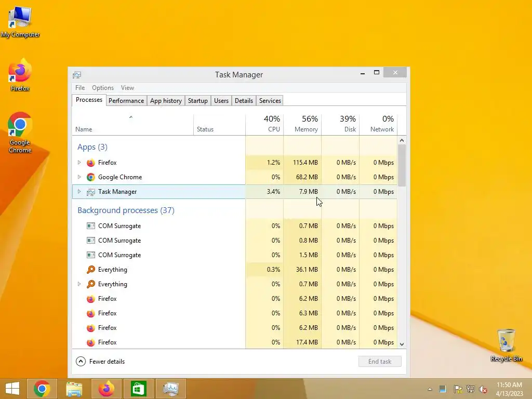Select the Background processes (37) header
The height and width of the screenshot is (399, 532).
pos(126,210)
